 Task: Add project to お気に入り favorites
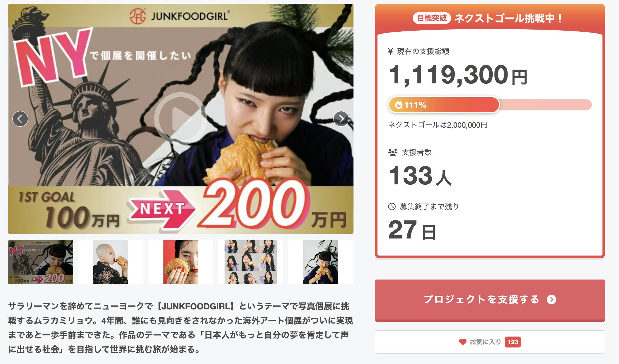pyautogui.click(x=490, y=342)
